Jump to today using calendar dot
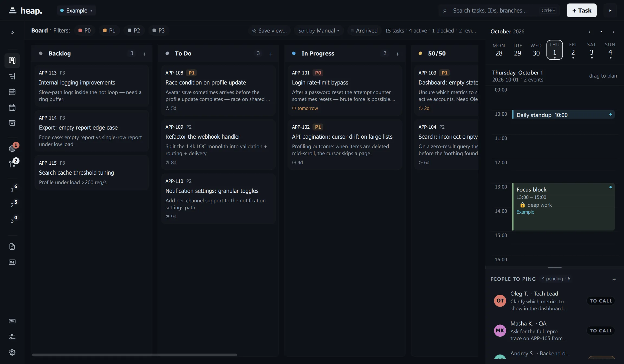 point(601,32)
